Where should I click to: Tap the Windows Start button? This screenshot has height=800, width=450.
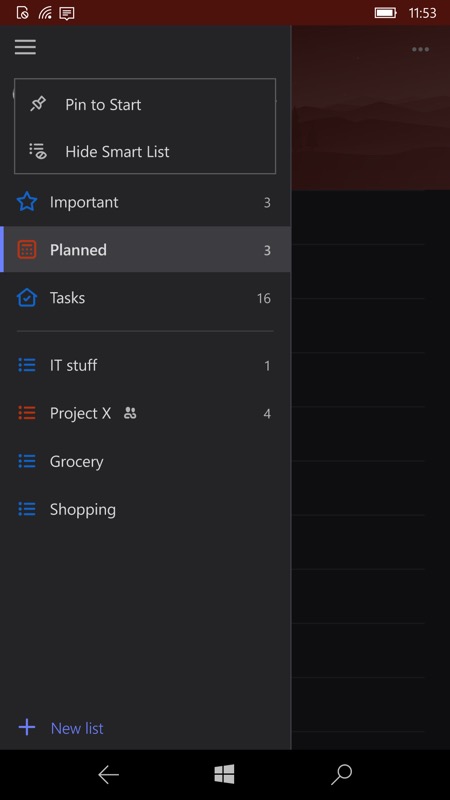[224, 774]
